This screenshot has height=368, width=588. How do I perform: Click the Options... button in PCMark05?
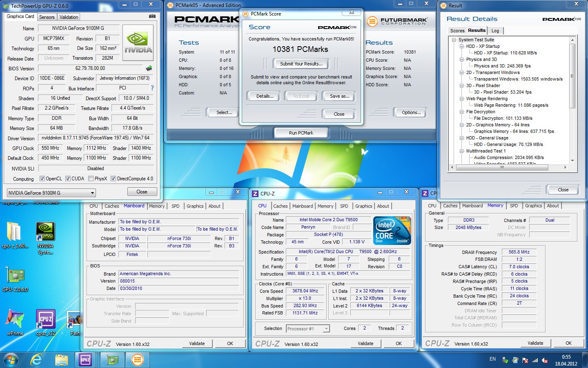click(411, 112)
